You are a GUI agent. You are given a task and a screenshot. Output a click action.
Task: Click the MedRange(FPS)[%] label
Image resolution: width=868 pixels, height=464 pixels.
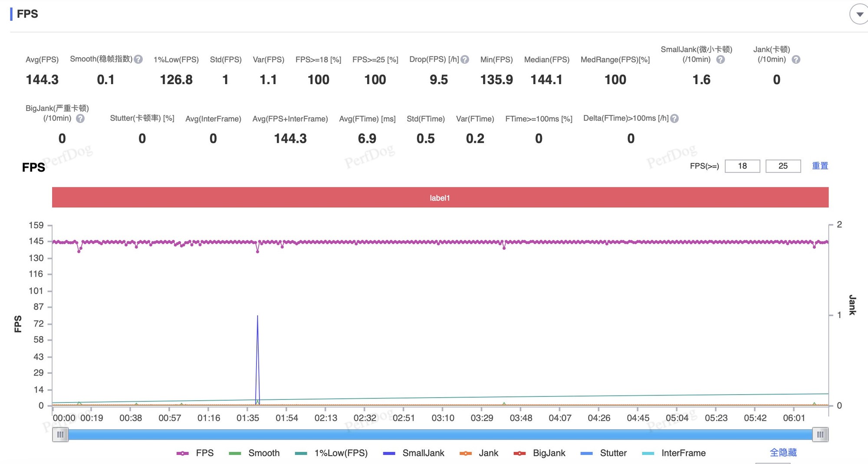615,60
